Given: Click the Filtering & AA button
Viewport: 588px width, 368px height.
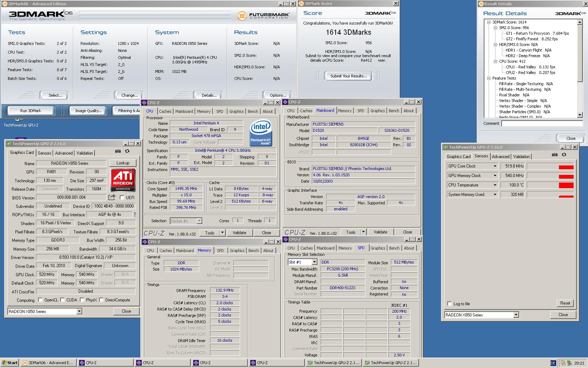Looking at the screenshot, I should [x=127, y=111].
